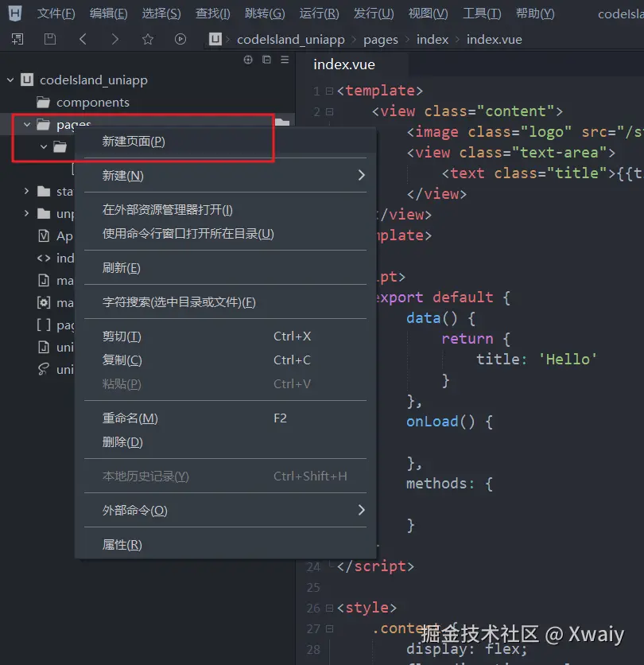The image size is (644, 665).
Task: Choose 刷新(E) in context menu
Action: (x=225, y=267)
